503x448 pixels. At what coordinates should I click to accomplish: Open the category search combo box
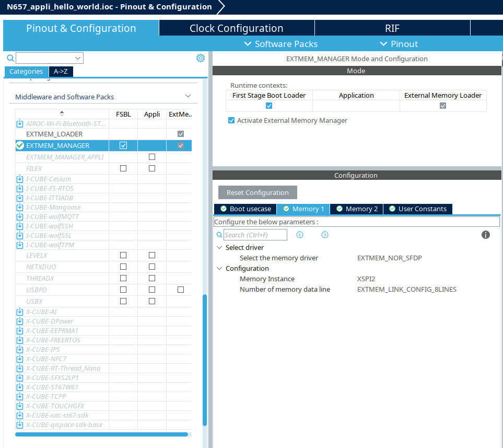point(50,58)
